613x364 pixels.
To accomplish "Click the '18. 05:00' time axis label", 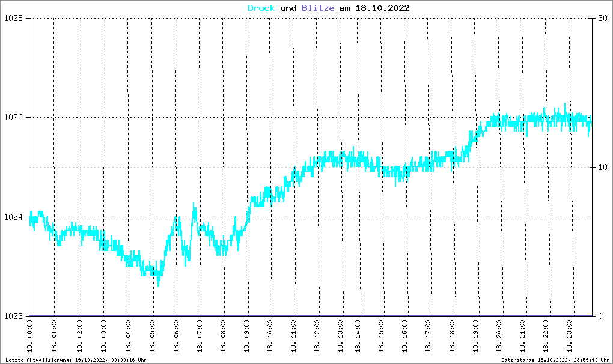I will click(153, 336).
